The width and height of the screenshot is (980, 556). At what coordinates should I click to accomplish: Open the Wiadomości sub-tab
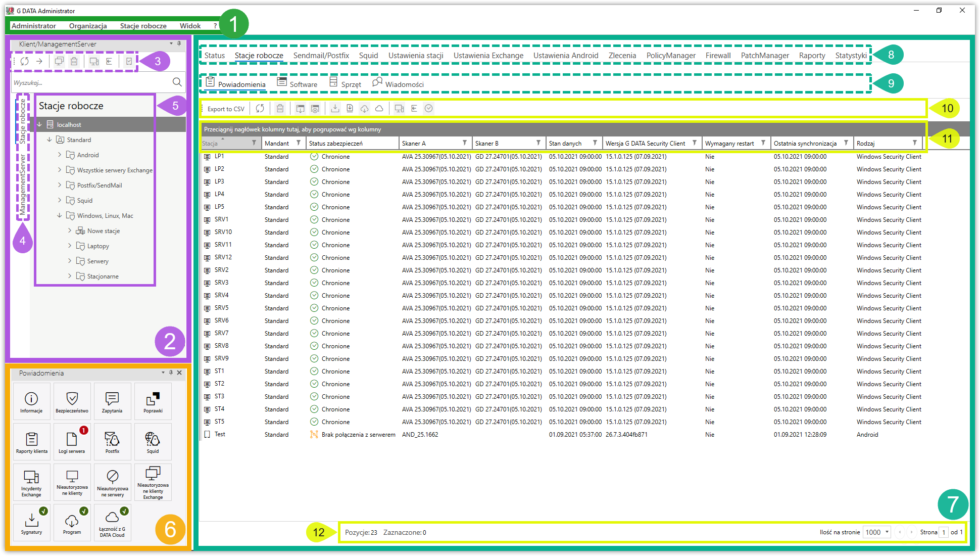coord(398,83)
